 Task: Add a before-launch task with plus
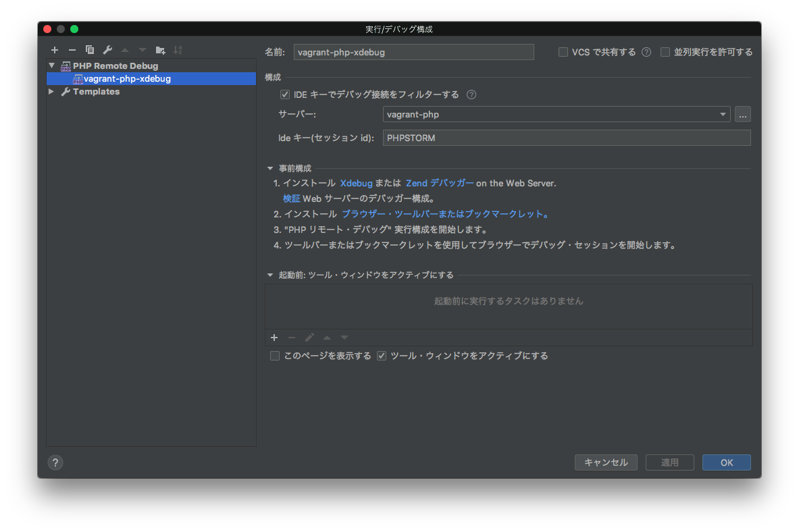pyautogui.click(x=274, y=338)
